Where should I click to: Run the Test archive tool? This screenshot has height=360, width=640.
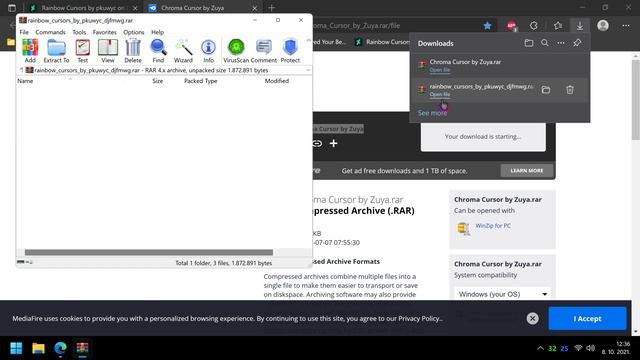[82, 51]
